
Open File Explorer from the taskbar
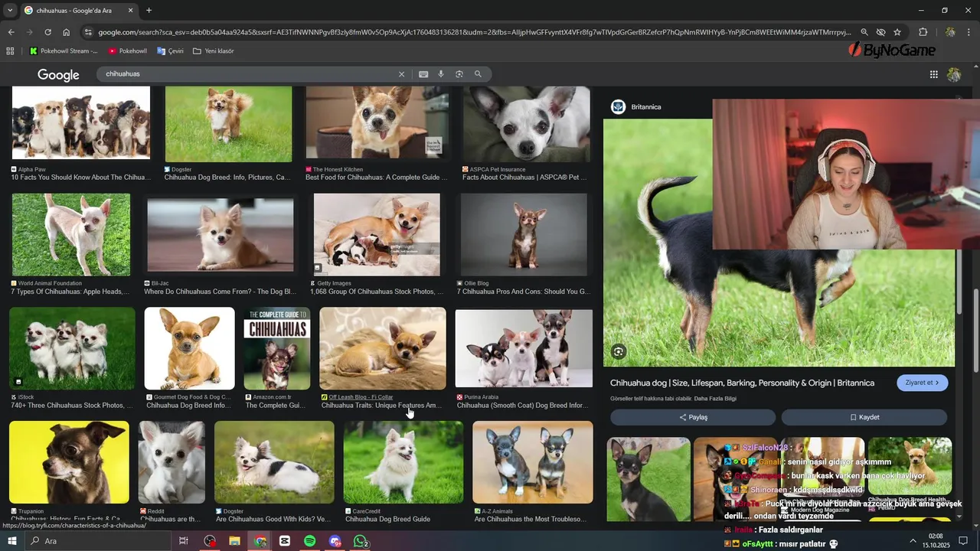(x=234, y=541)
